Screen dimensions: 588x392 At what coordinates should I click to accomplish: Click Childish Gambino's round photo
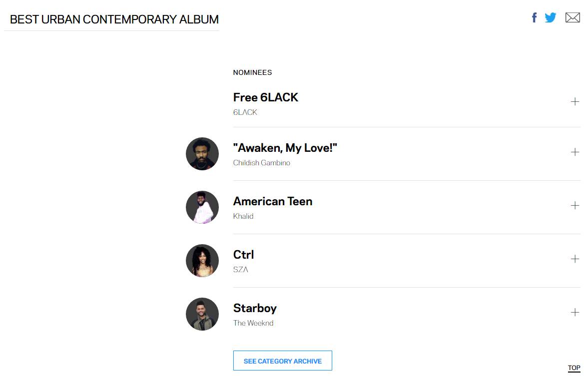click(x=202, y=154)
